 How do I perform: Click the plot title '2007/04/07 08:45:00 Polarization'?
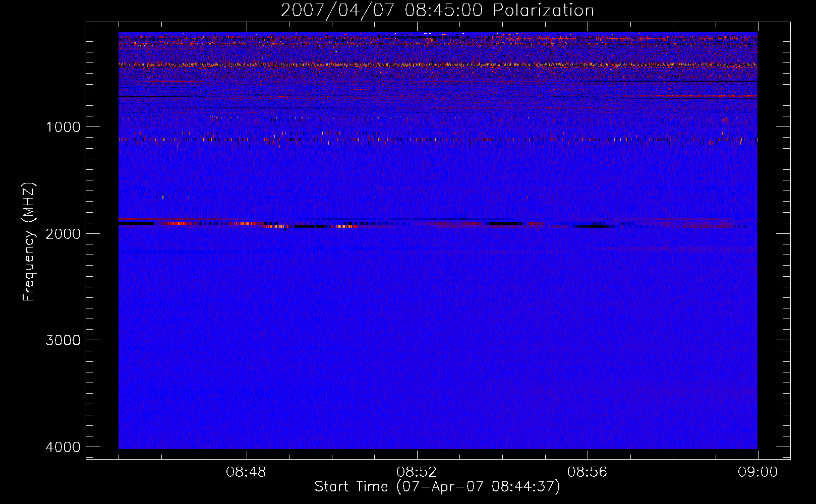(x=437, y=11)
